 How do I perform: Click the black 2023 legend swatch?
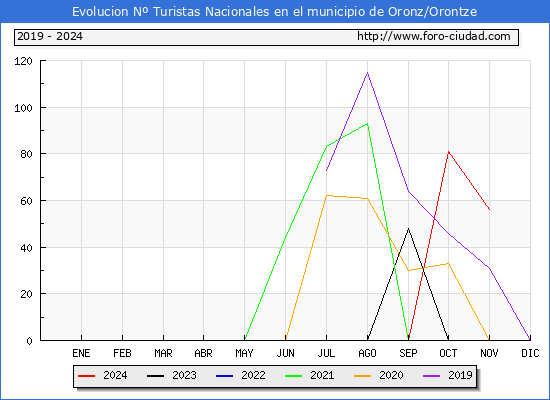(155, 376)
